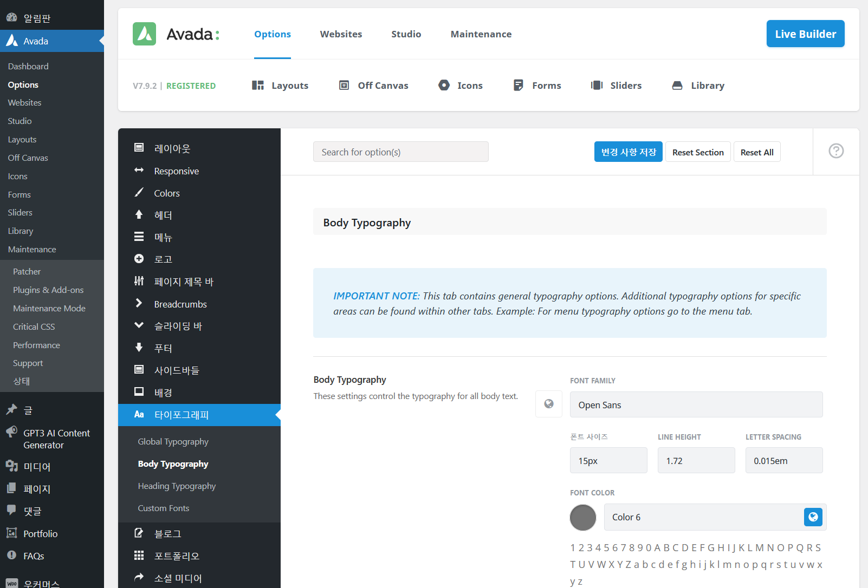The height and width of the screenshot is (588, 868).
Task: Open 상태 status link in sidebar
Action: [x=22, y=381]
